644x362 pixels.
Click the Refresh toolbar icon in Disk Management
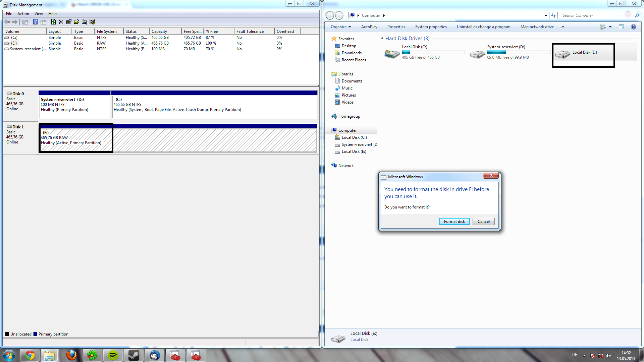(53, 22)
